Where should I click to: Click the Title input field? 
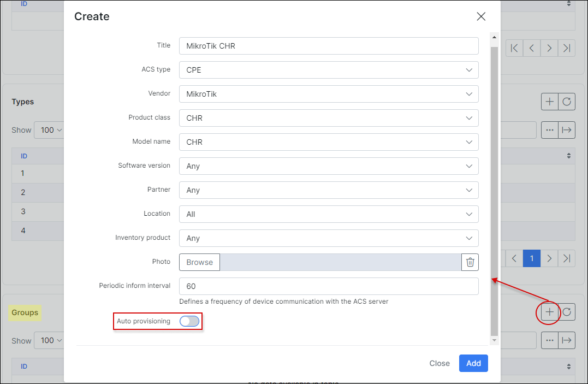coord(328,46)
